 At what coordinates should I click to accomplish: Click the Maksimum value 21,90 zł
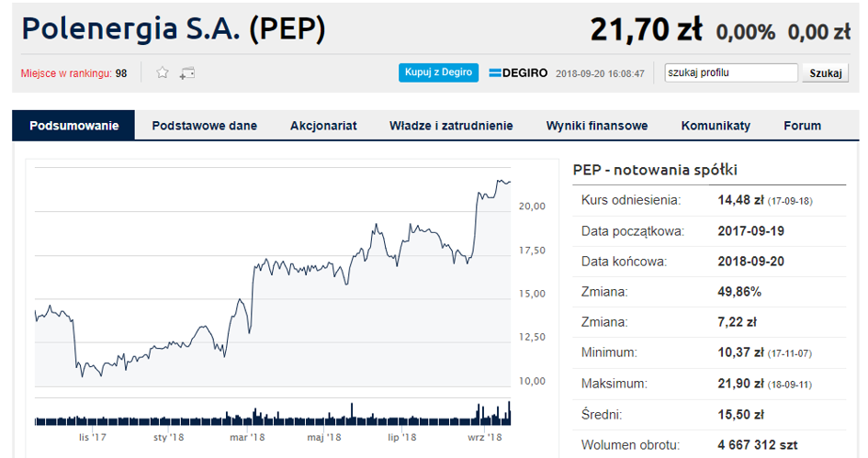740,384
